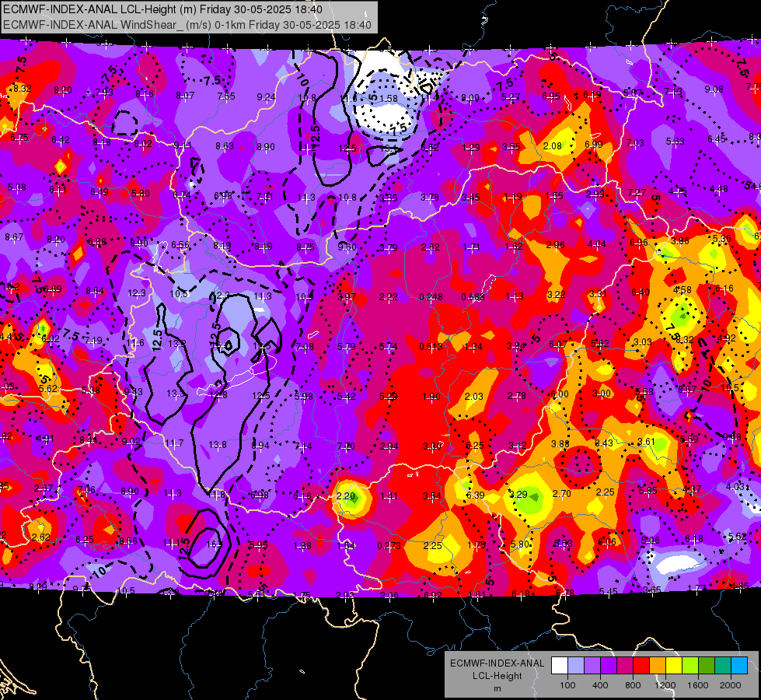Image resolution: width=761 pixels, height=700 pixels.
Task: Click the grid value 9.08
Action: 714,89
